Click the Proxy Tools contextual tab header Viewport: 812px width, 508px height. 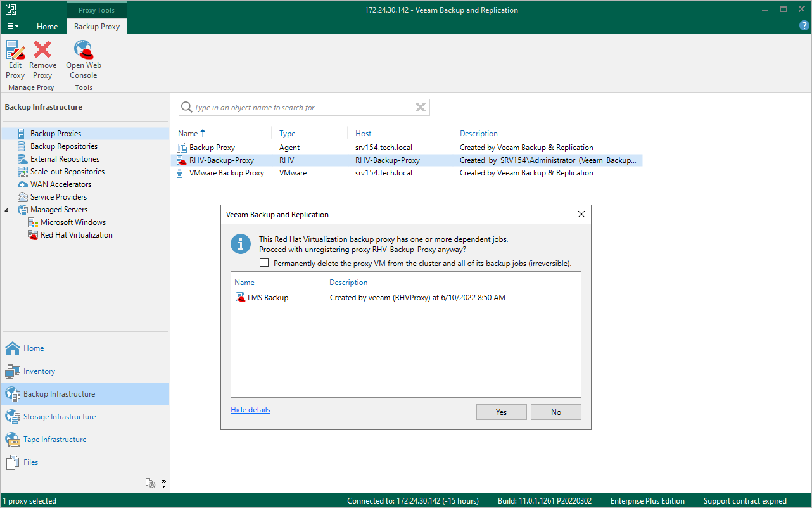click(x=97, y=10)
